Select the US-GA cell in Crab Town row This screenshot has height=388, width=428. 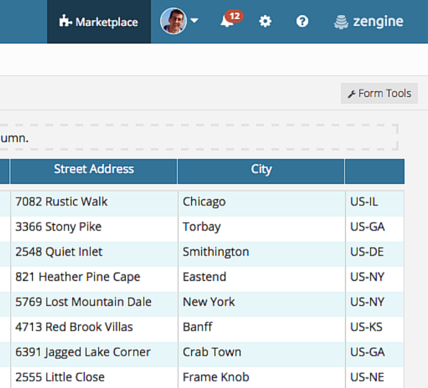(375, 354)
